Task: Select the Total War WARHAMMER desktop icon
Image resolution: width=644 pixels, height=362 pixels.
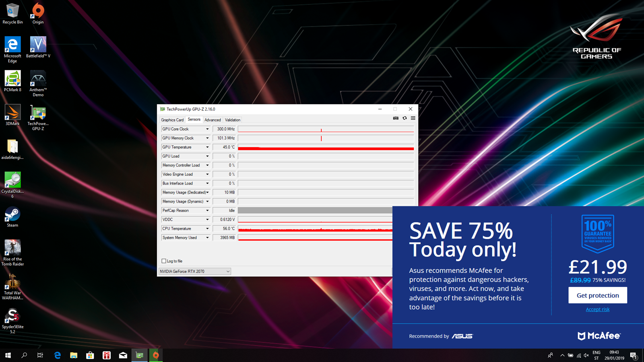Action: tap(12, 286)
